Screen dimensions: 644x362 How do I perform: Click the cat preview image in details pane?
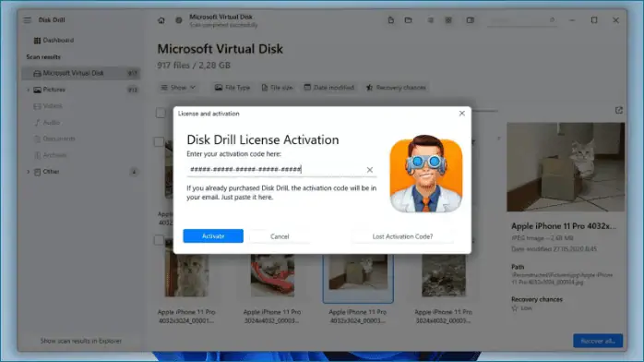coord(566,167)
